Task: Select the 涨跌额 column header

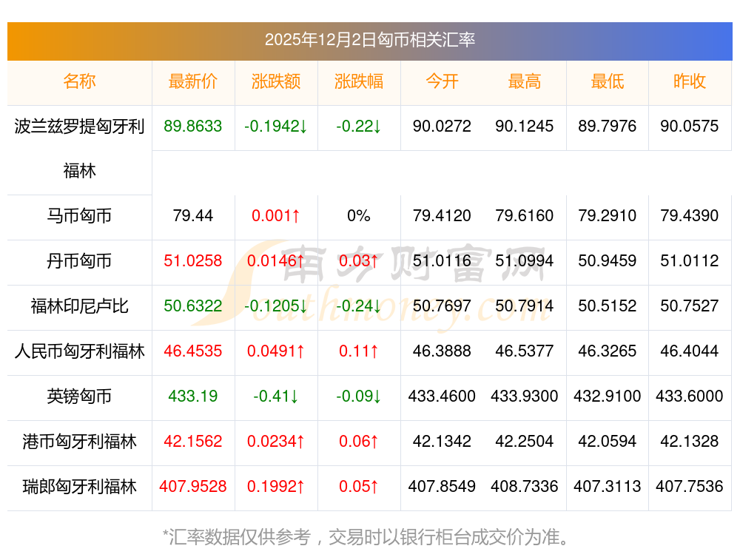Action: pos(275,81)
